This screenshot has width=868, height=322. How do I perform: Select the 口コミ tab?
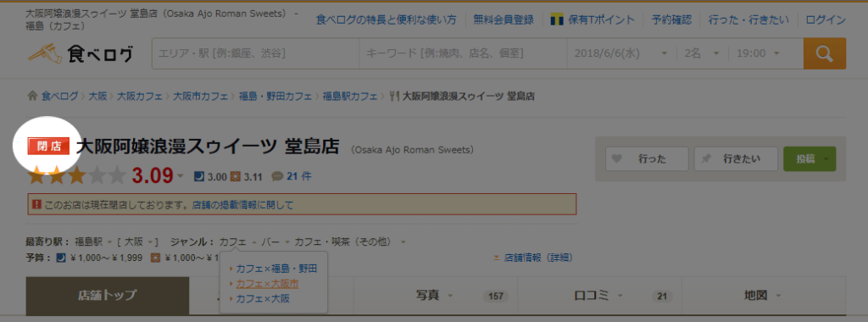click(x=599, y=296)
